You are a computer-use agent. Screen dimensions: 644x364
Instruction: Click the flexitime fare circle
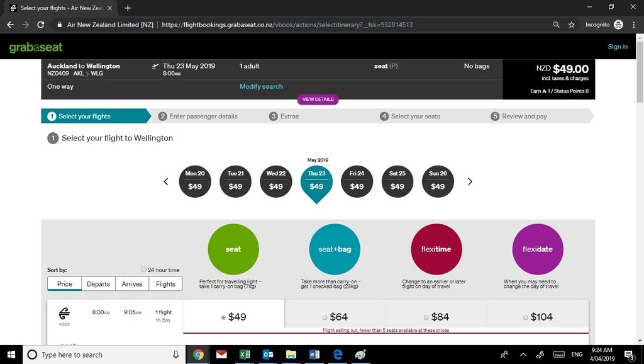coord(436,249)
